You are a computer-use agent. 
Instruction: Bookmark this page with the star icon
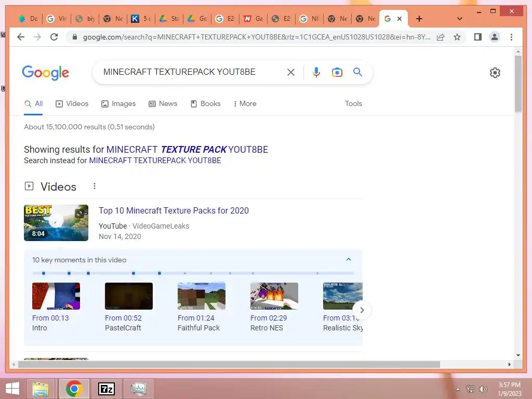457,37
